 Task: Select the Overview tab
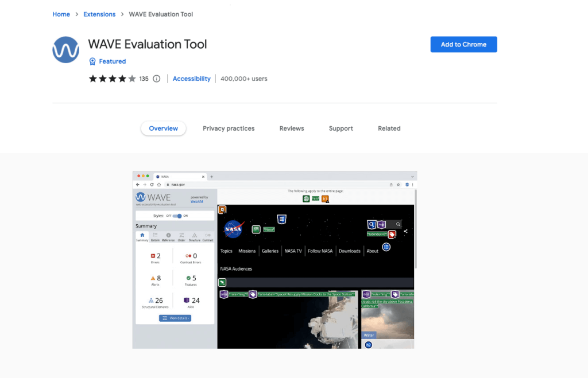[x=164, y=128]
